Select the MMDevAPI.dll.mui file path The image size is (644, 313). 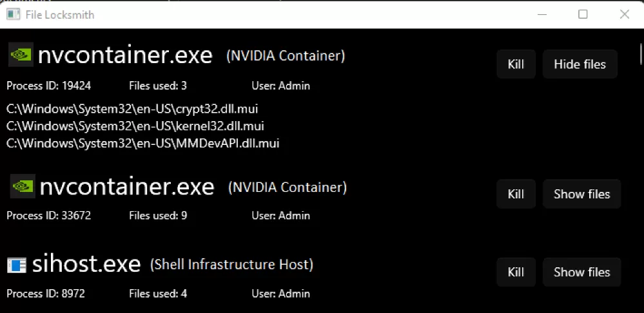[x=143, y=143]
